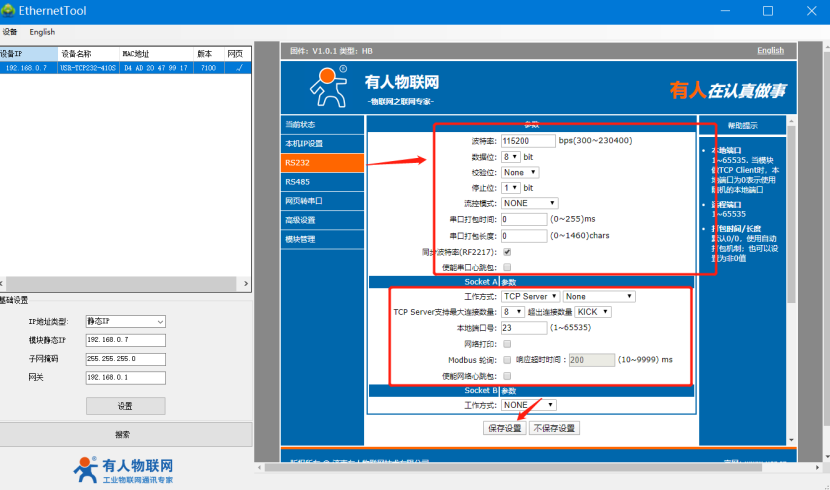Click the English link at top right
This screenshot has height=490, width=830.
(770, 50)
